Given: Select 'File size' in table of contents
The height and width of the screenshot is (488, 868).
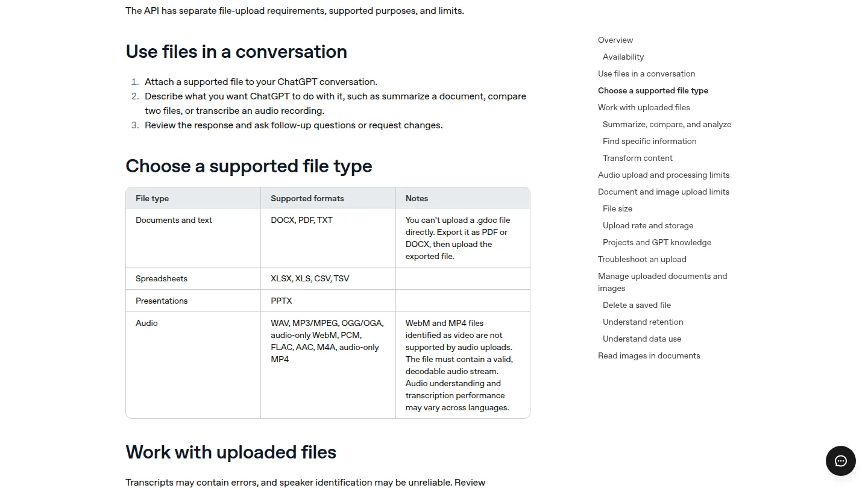Looking at the screenshot, I should pos(617,208).
